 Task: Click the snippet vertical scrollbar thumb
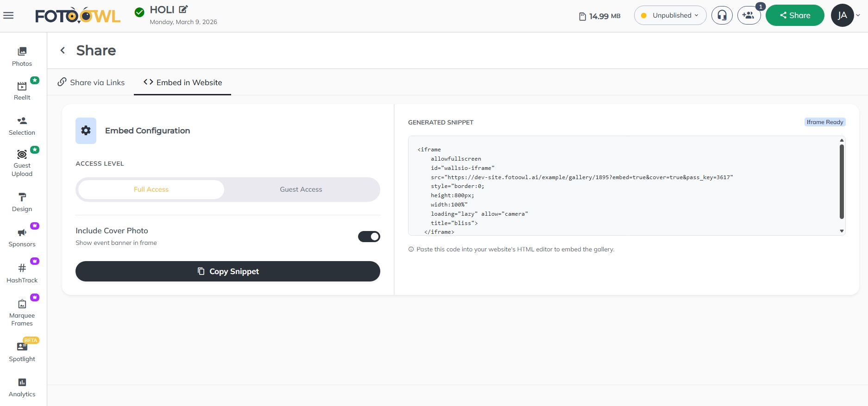coord(842,181)
